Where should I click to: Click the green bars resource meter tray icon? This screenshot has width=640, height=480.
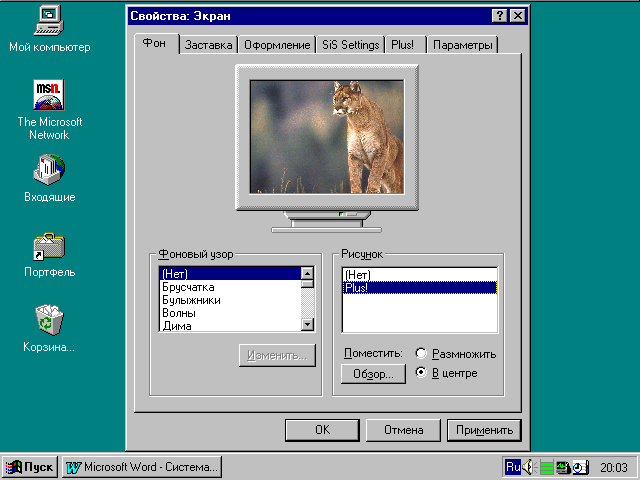click(x=546, y=467)
